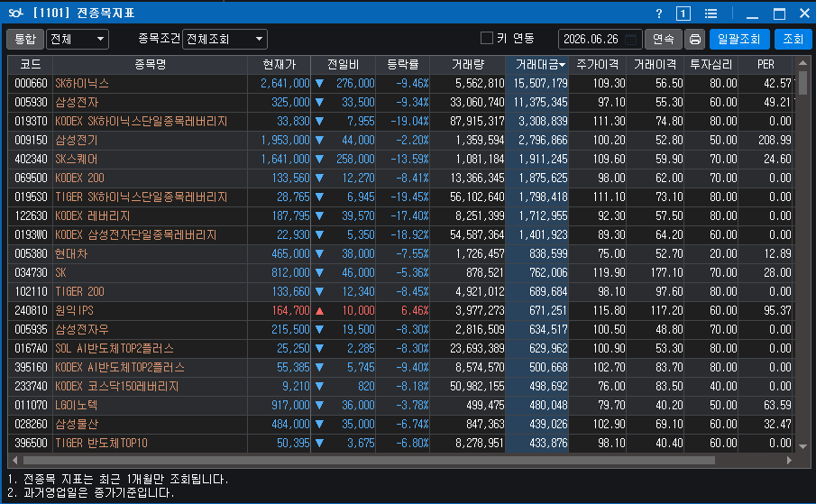
Task: Select the 삼성물산 stock name
Action: (77, 425)
